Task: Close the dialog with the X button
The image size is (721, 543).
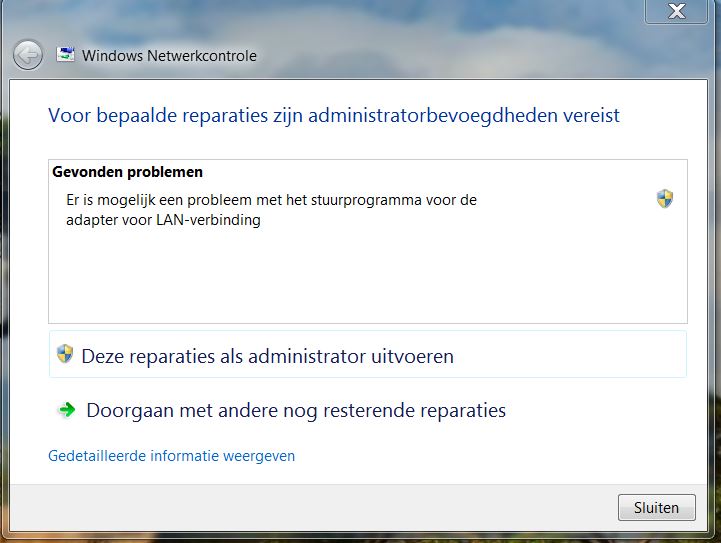Action: click(x=676, y=11)
